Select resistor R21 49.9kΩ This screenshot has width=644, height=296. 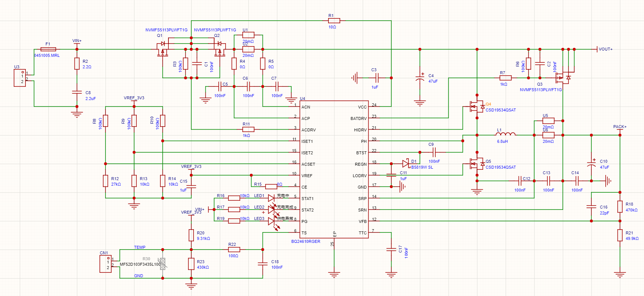620,235
